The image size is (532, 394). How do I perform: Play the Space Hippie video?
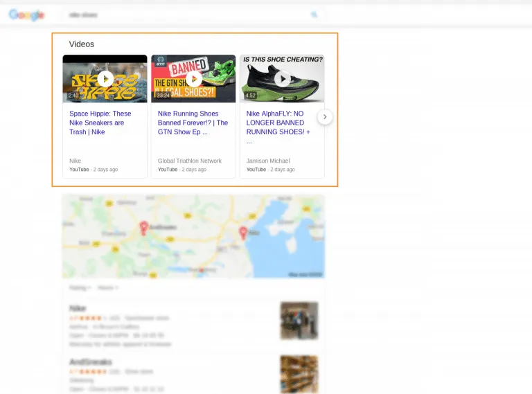click(105, 79)
